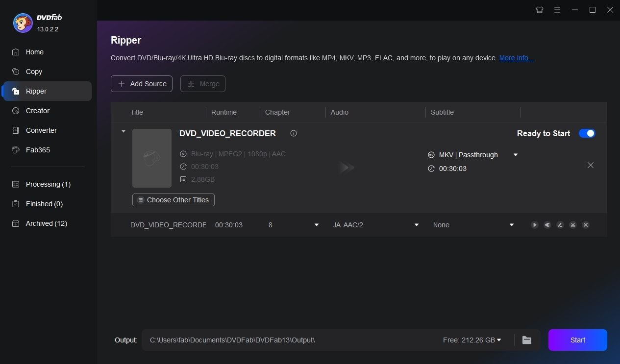Viewport: 620px width, 364px height.
Task: Show info for DVD_VIDEO_RECORDER
Action: coord(294,133)
